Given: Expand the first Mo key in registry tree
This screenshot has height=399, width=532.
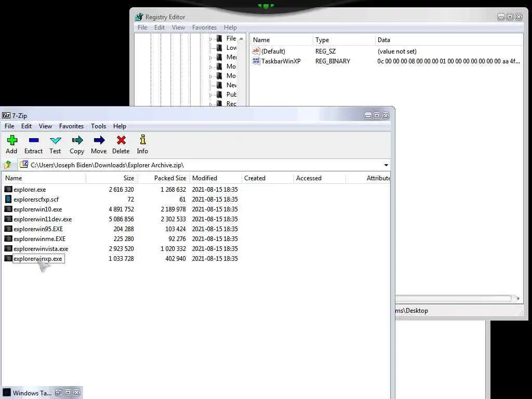Looking at the screenshot, I should pos(210,67).
